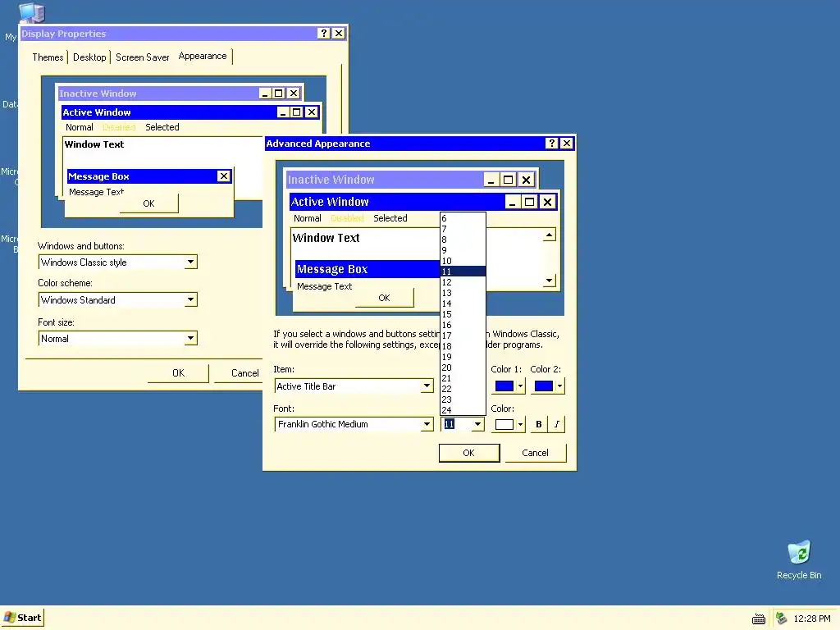Click Selected menu item in Advanced preview
840x630 pixels.
tap(390, 218)
